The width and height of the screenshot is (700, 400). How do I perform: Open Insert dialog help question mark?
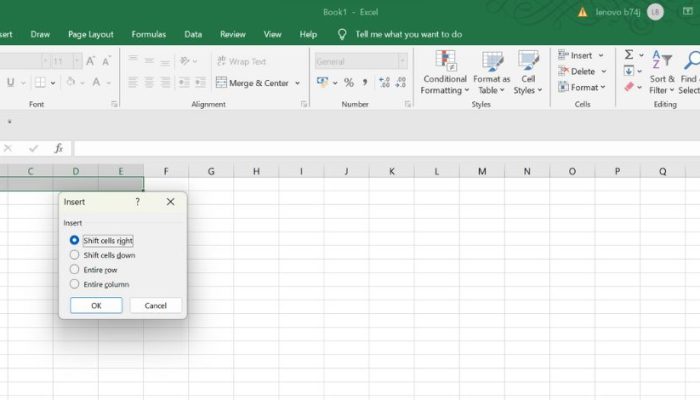(138, 202)
